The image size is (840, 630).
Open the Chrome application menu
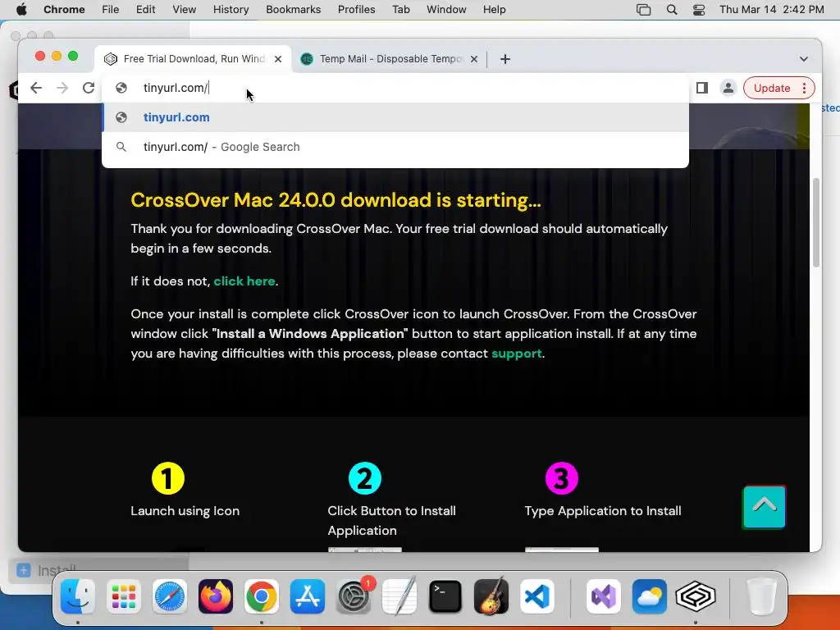pyautogui.click(x=64, y=10)
